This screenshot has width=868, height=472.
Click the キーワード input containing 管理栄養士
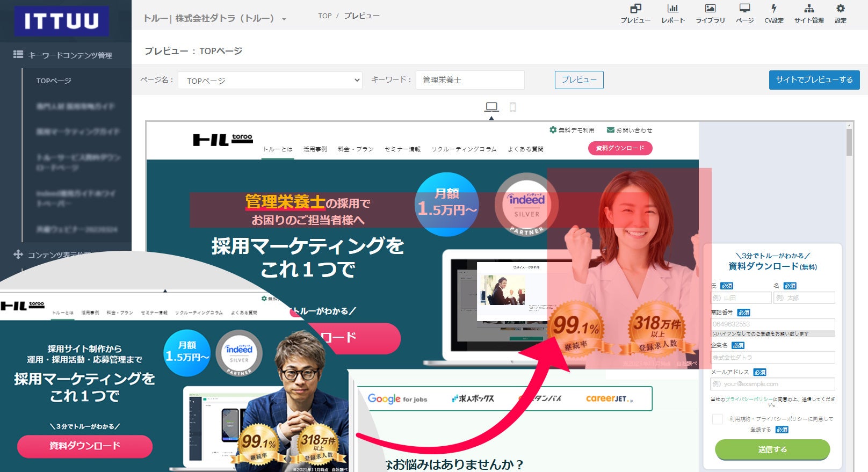470,80
